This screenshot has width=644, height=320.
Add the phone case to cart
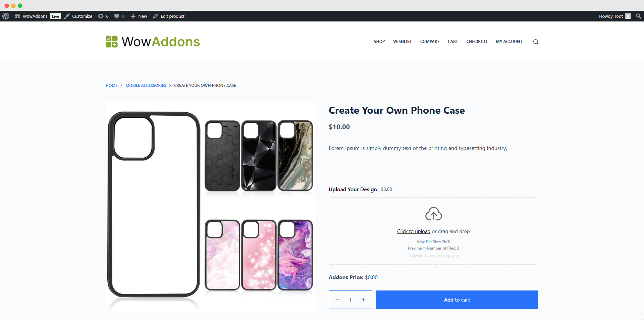tap(457, 300)
